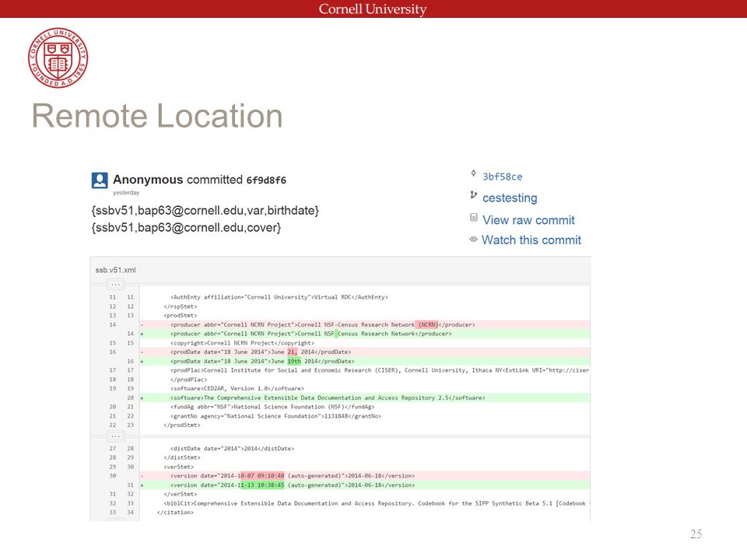Click the ssb.v51.xml file header

[116, 270]
